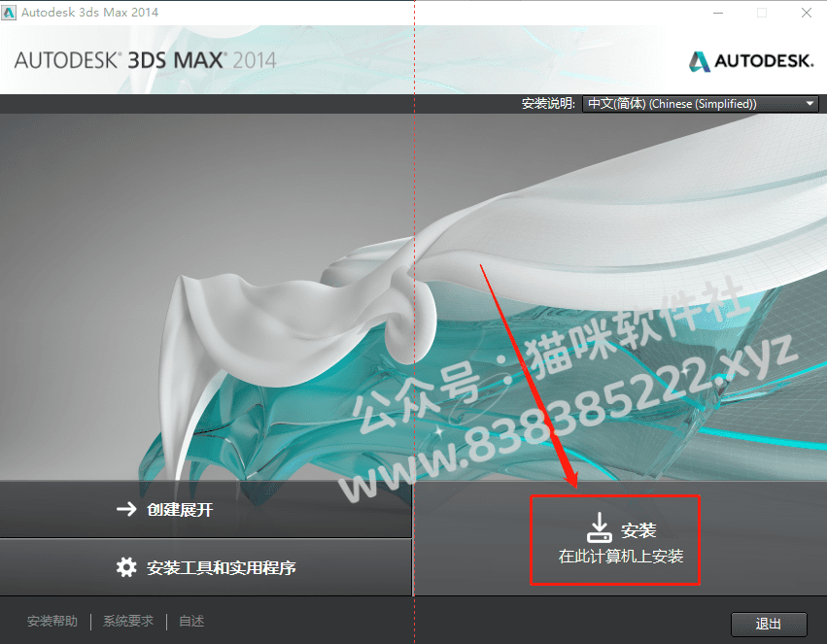827x644 pixels.
Task: Open 安装工具和实用程序
Action: coord(206,567)
